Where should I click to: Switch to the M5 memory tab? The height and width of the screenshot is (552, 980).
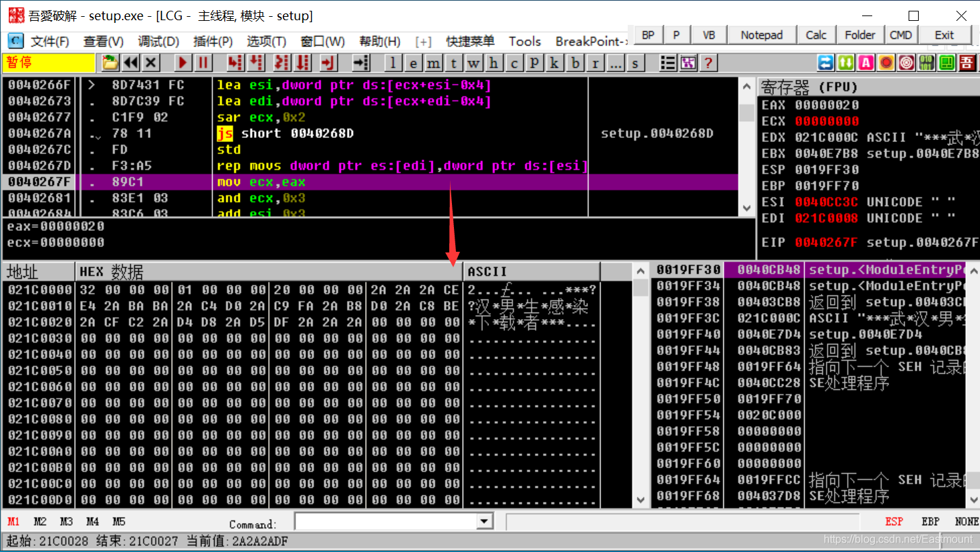click(119, 522)
